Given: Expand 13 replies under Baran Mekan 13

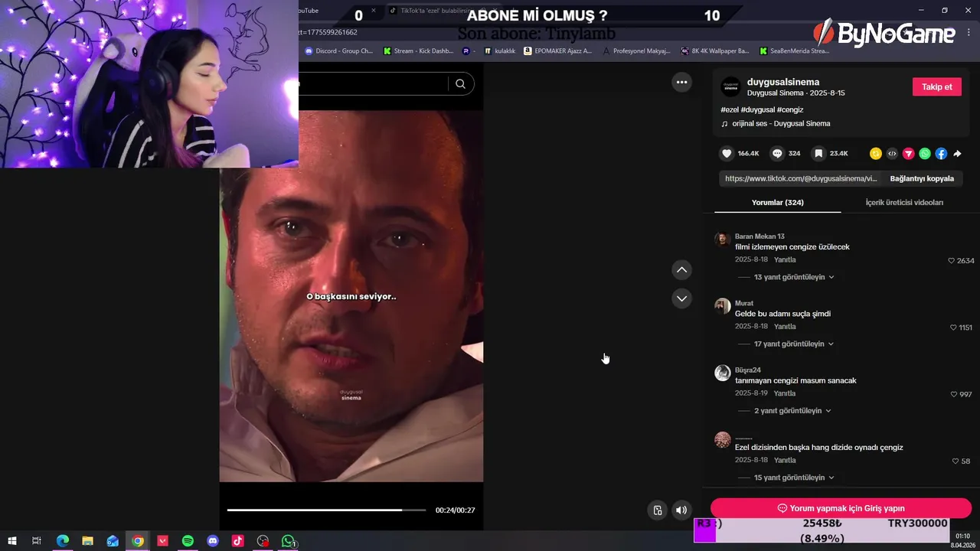Looking at the screenshot, I should (x=794, y=277).
